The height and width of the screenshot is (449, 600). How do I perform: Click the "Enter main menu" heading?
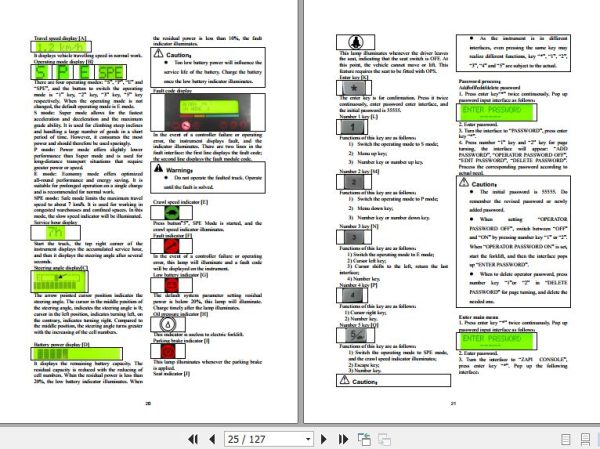478,317
